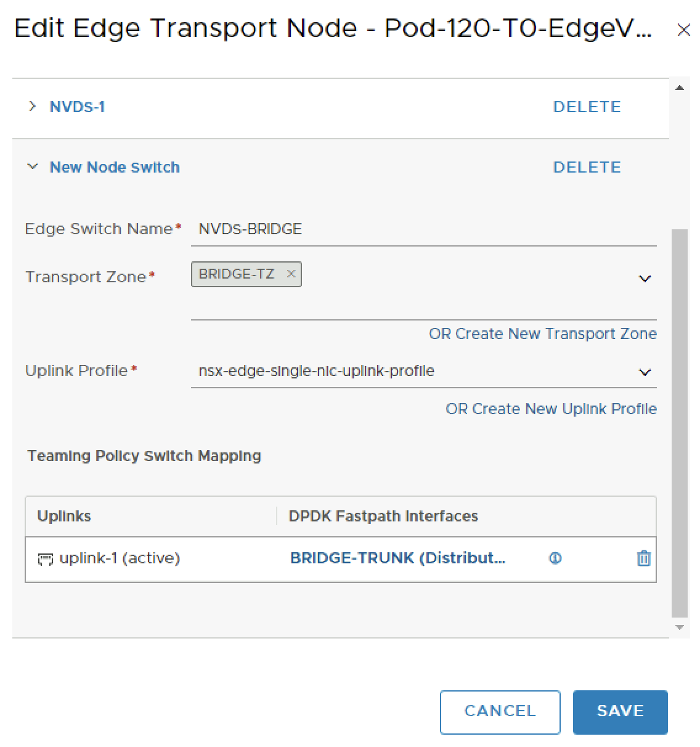Delete the NVDS-1 switch
The height and width of the screenshot is (747, 700).
tap(587, 107)
